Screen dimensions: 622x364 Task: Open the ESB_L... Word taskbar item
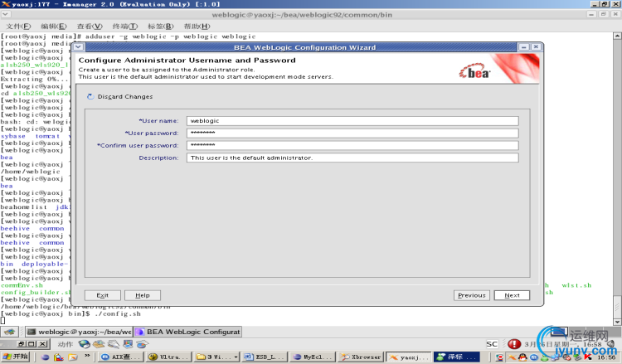point(265,357)
